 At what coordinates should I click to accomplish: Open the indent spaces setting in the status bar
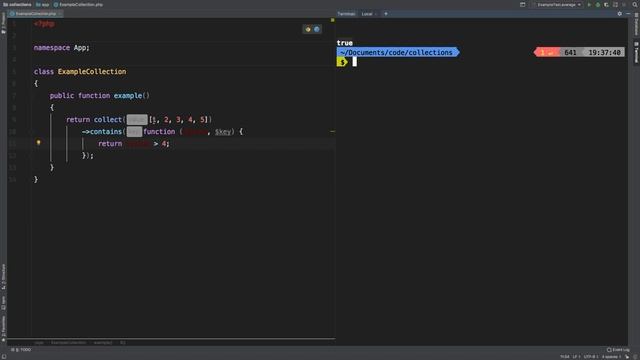coord(611,357)
